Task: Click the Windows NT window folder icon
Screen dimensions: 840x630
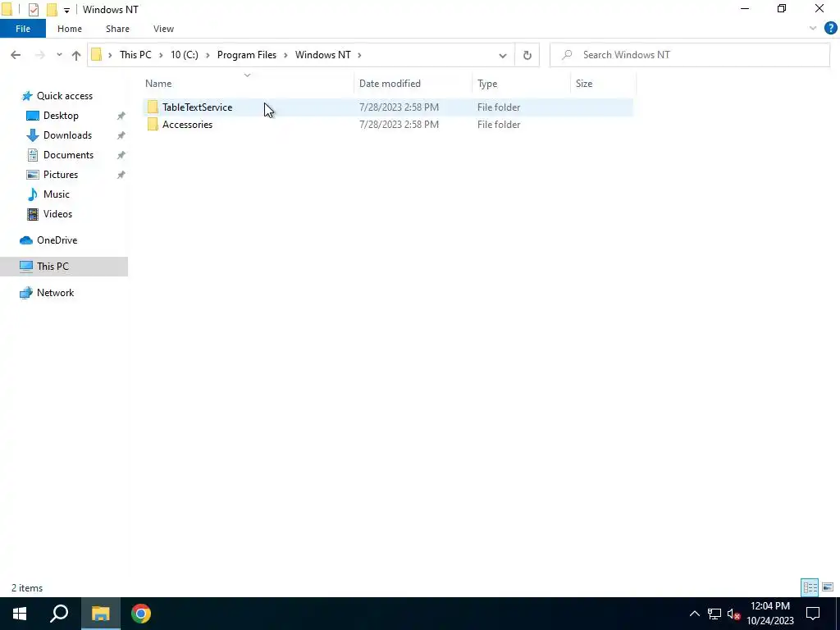Action: 7,10
